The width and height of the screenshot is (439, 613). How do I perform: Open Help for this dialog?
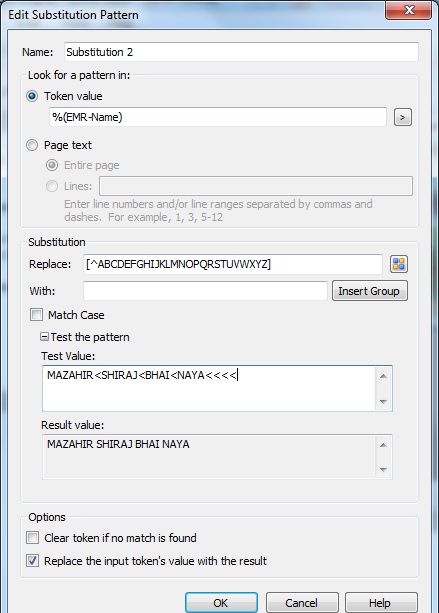[x=381, y=602]
